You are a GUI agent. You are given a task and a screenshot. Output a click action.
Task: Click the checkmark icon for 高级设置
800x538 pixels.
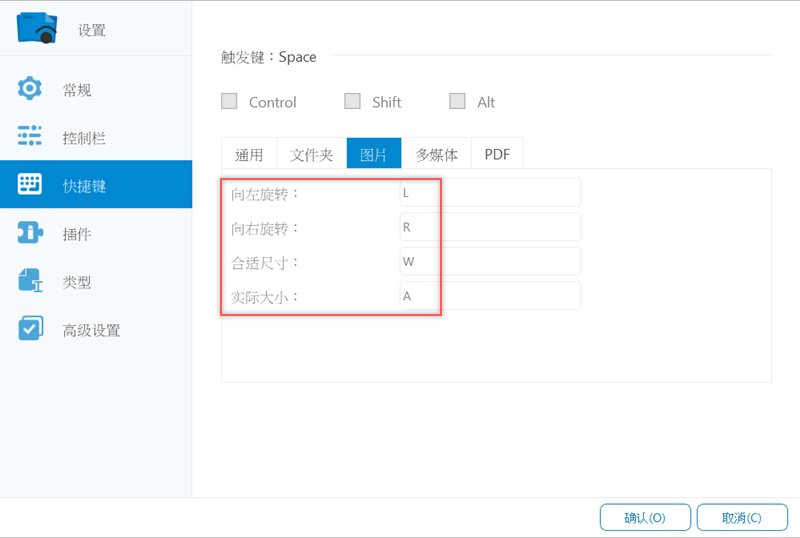point(31,329)
